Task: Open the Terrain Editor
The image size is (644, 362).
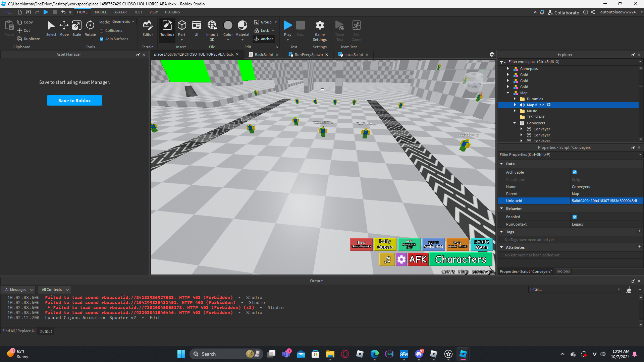Action: tap(148, 28)
